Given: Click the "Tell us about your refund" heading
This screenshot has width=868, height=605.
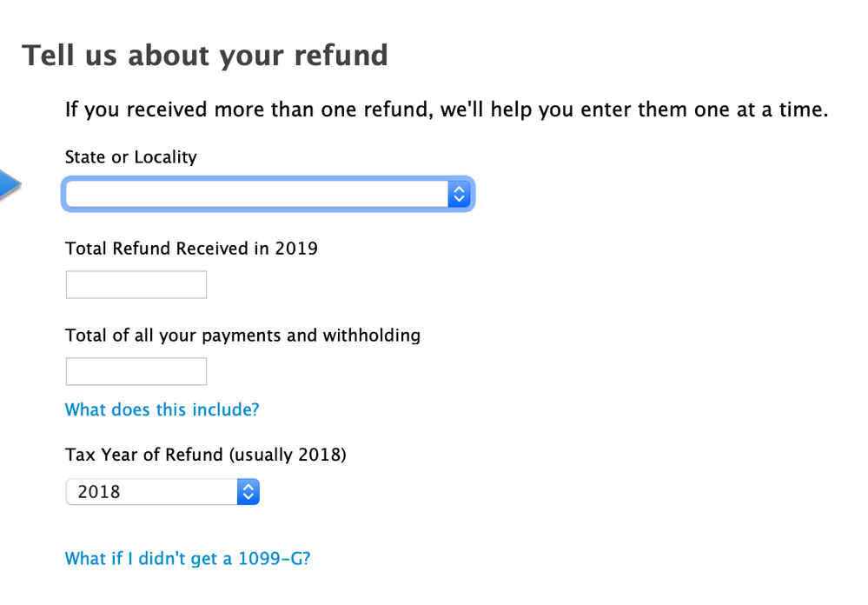Looking at the screenshot, I should tap(205, 56).
